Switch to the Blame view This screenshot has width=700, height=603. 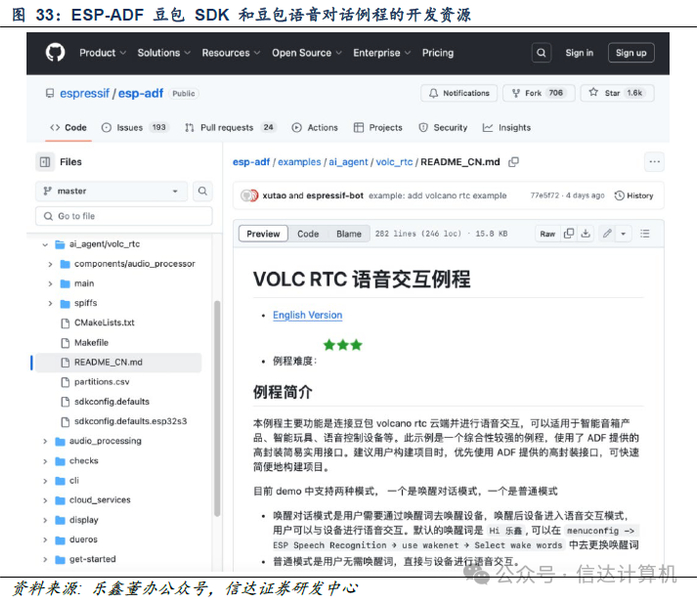coord(349,233)
